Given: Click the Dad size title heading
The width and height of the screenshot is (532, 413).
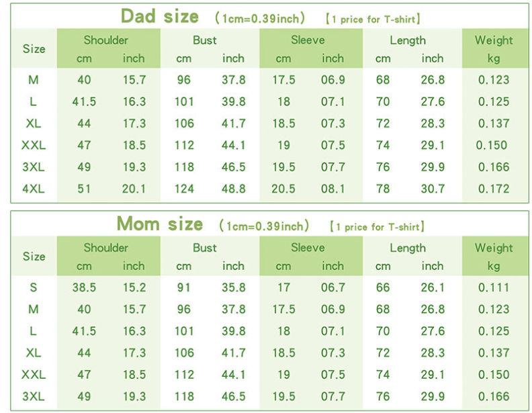Looking at the screenshot, I should [159, 16].
